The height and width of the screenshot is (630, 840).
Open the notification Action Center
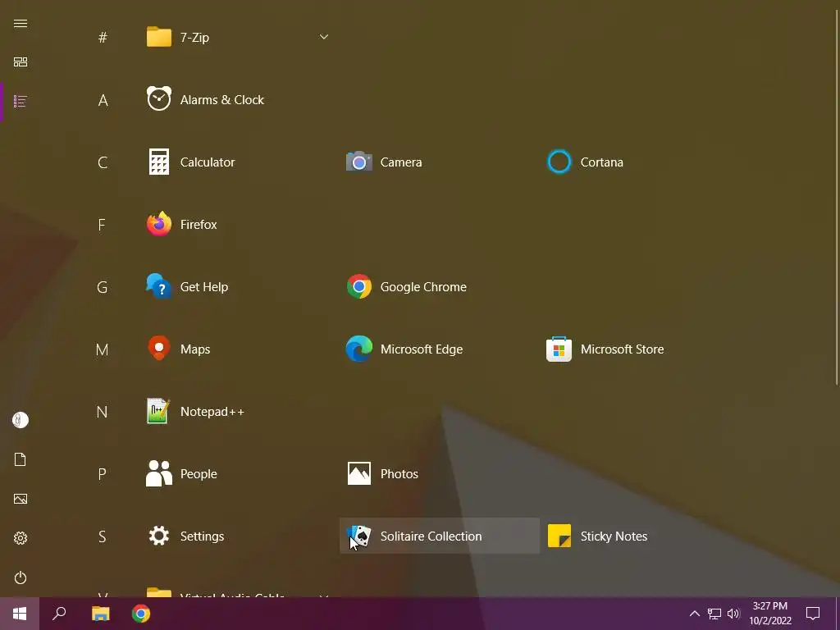pos(813,614)
